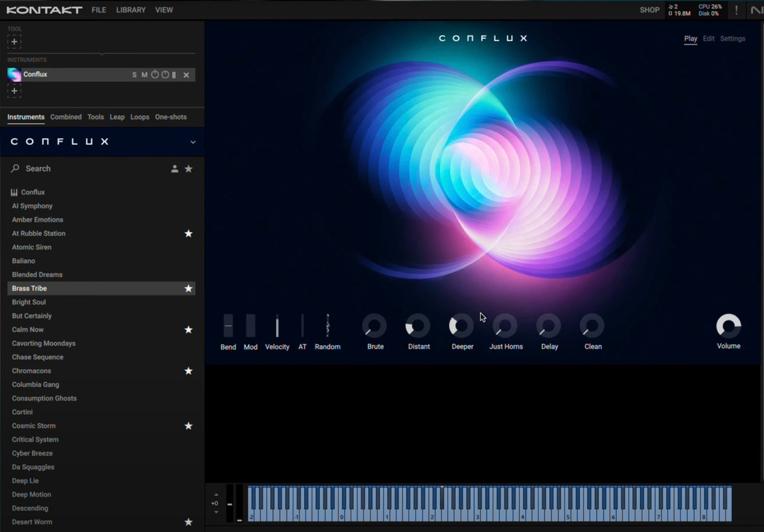Toggle the user presets filter icon
This screenshot has height=532, width=764.
174,169
